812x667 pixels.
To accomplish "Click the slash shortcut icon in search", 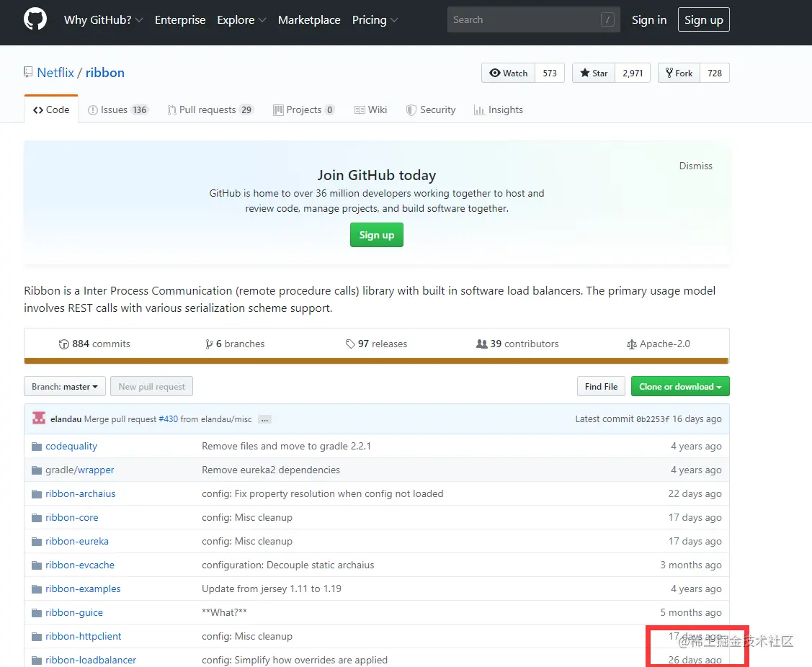I will point(607,19).
